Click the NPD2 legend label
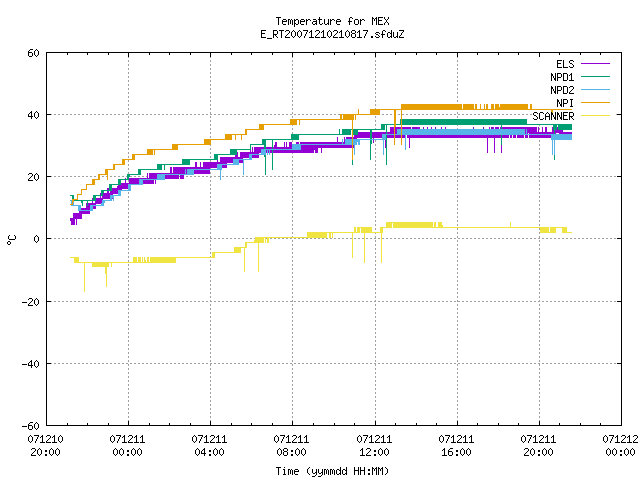640x480 pixels. pyautogui.click(x=562, y=90)
